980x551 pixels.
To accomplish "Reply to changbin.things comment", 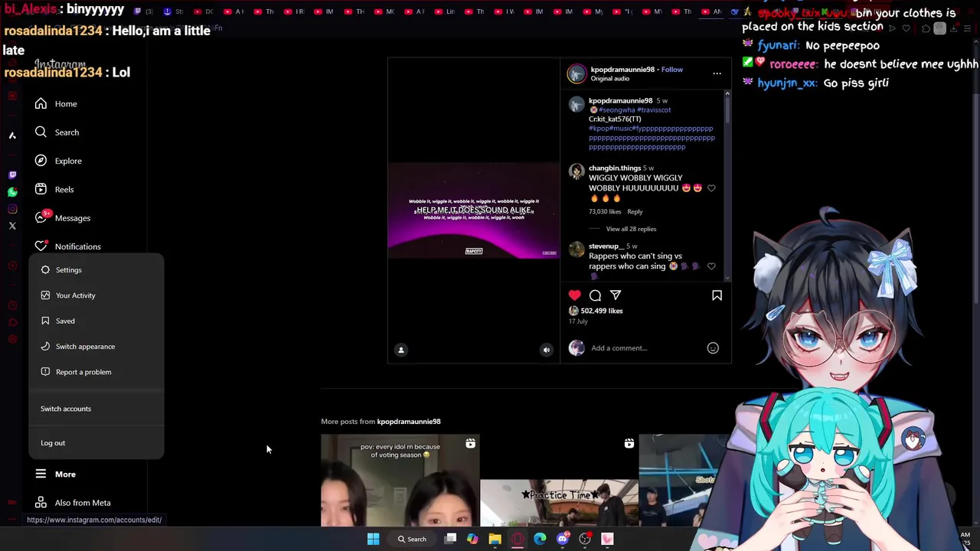I will click(x=635, y=212).
